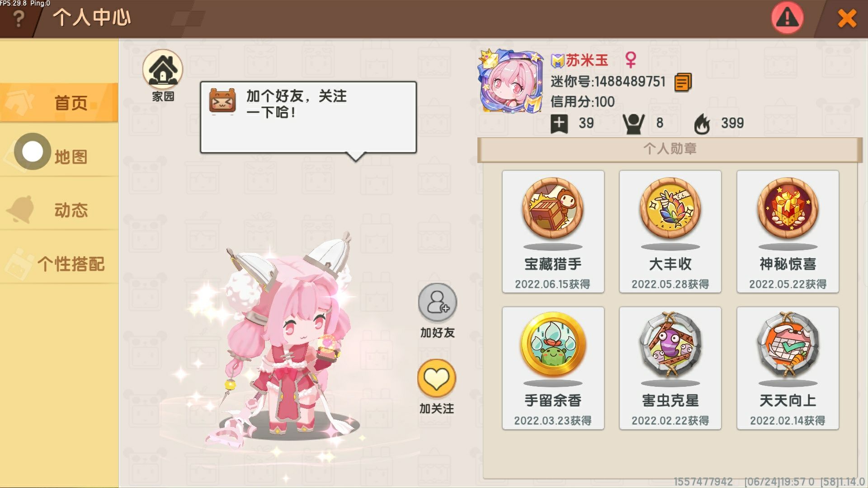Close the 个人中心 panel with orange X
The image size is (868, 488).
click(847, 19)
